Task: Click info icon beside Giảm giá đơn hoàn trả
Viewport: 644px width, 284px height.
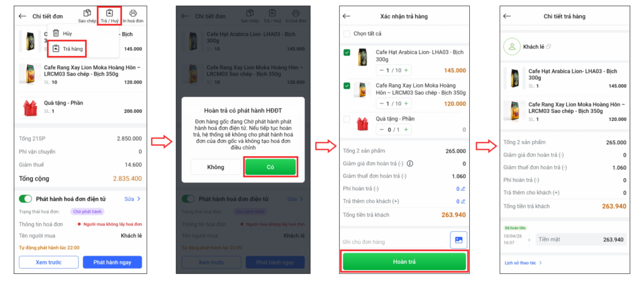Action: point(410,164)
